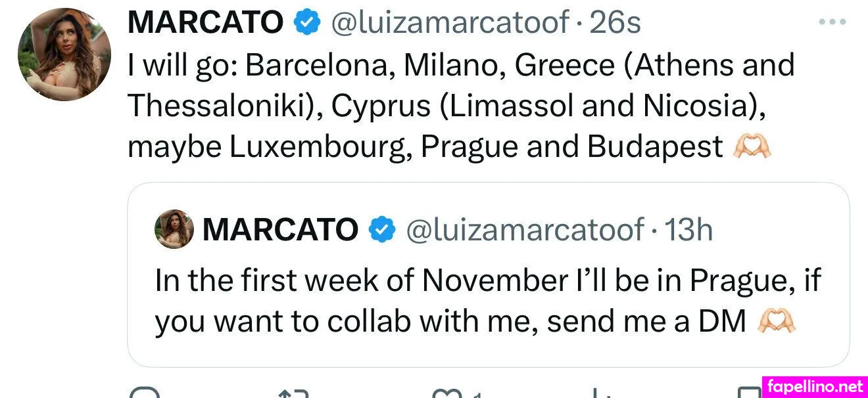Open the more options menu of the tweet
This screenshot has width=868, height=398.
point(832,22)
